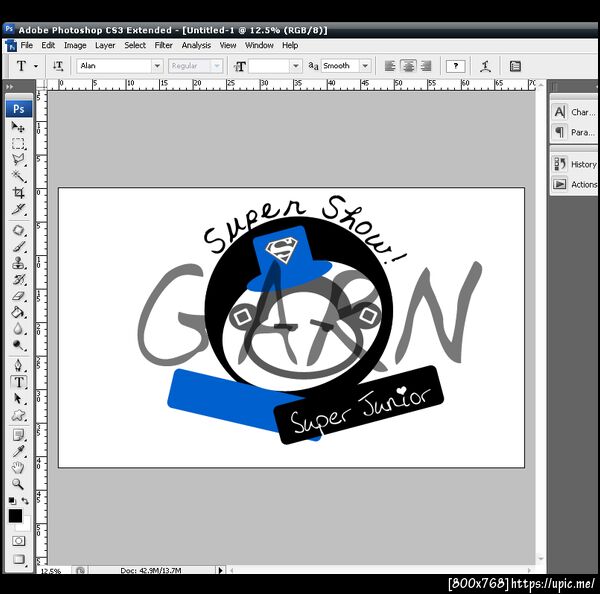The width and height of the screenshot is (600, 594).
Task: Click the Ps logo at toolbox top
Action: click(19, 109)
